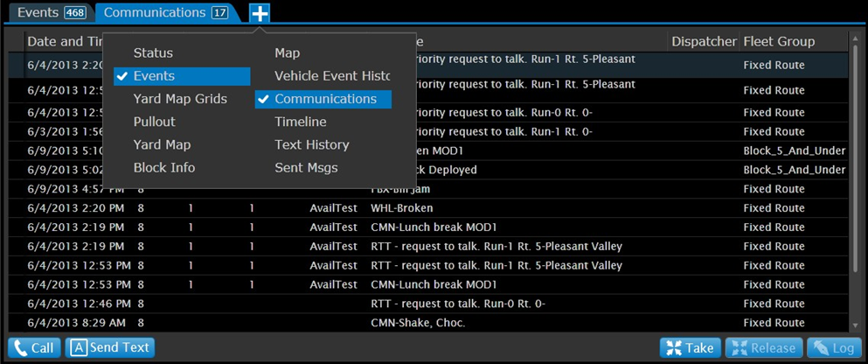Open Sent Msgs from the menu
868x364 pixels.
click(x=306, y=167)
